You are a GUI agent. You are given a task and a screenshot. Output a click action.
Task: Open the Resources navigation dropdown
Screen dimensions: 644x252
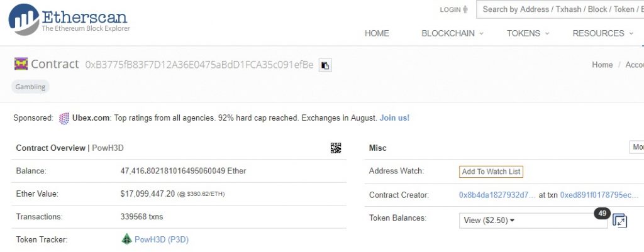(602, 33)
